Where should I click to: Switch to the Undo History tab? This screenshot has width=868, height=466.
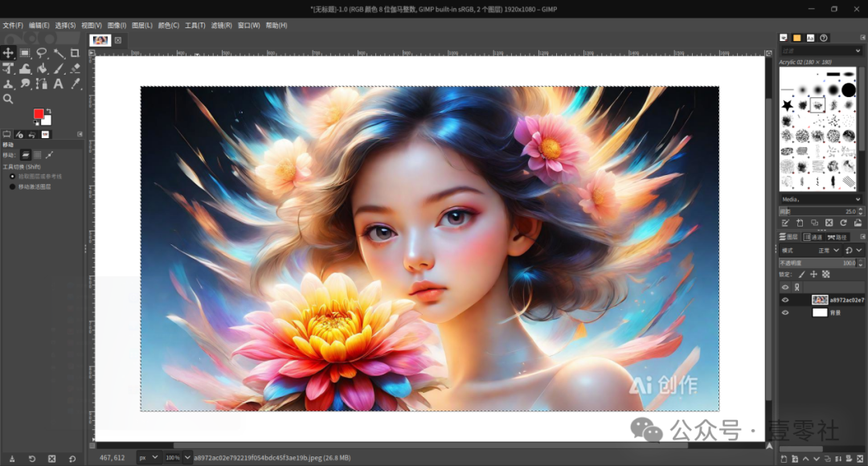click(32, 134)
